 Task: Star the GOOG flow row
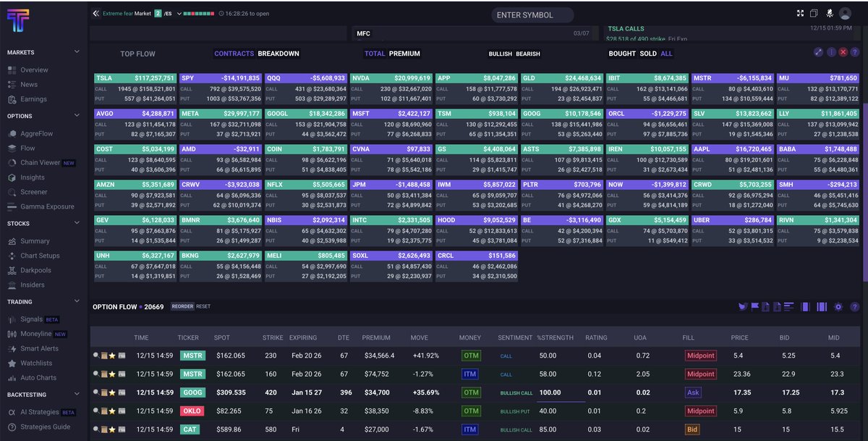(112, 392)
